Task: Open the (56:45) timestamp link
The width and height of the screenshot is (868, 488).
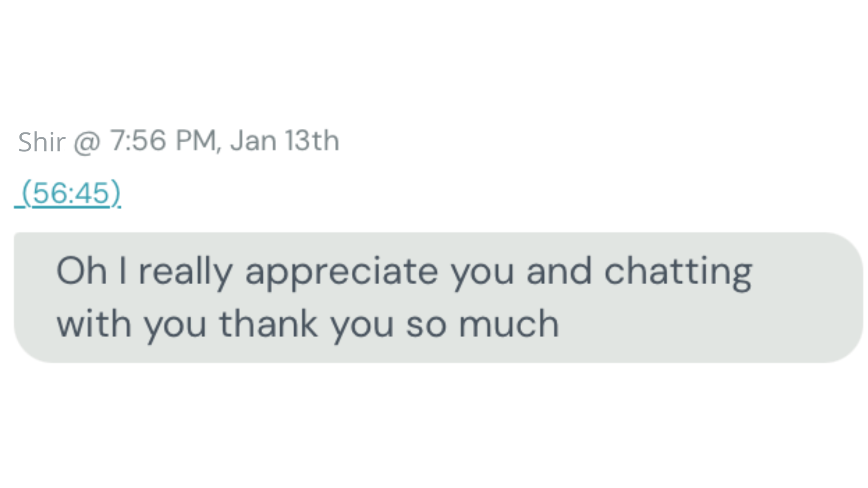Action: click(71, 193)
